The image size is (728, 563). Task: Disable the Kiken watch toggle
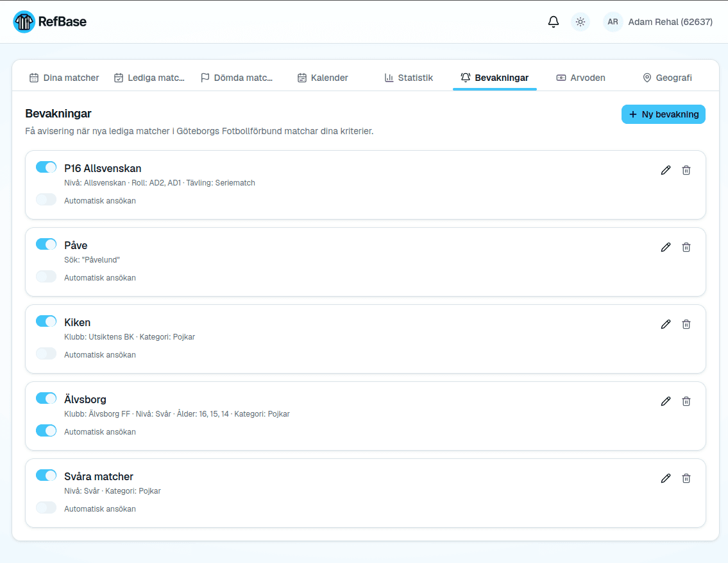pos(46,322)
